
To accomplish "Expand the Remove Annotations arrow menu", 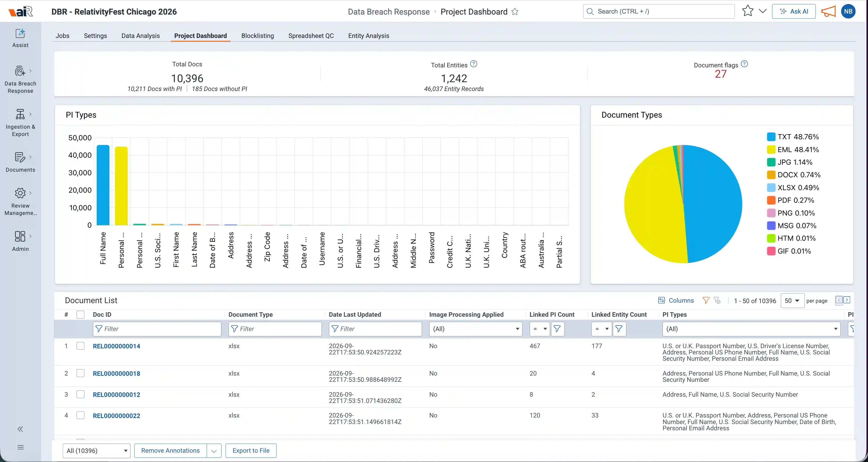I will 214,451.
